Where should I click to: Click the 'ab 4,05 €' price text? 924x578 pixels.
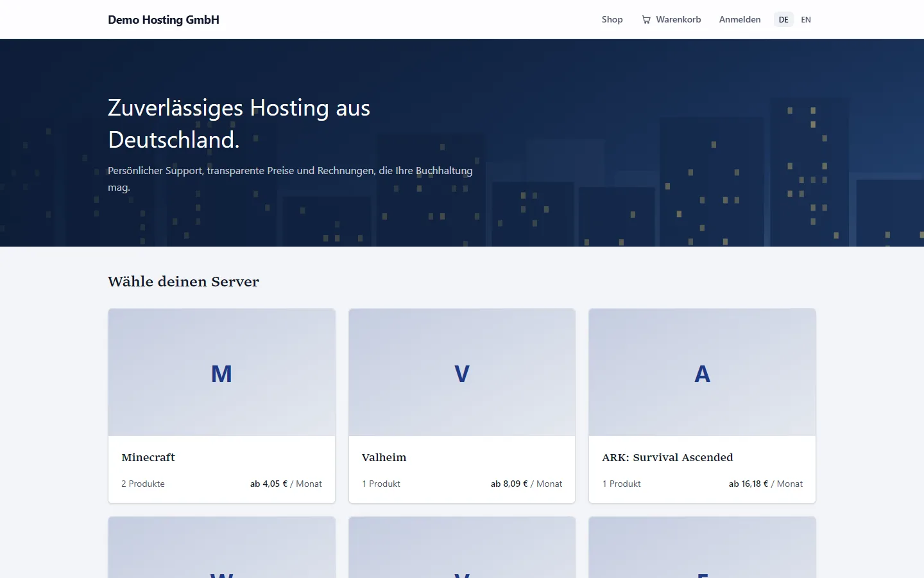point(269,484)
